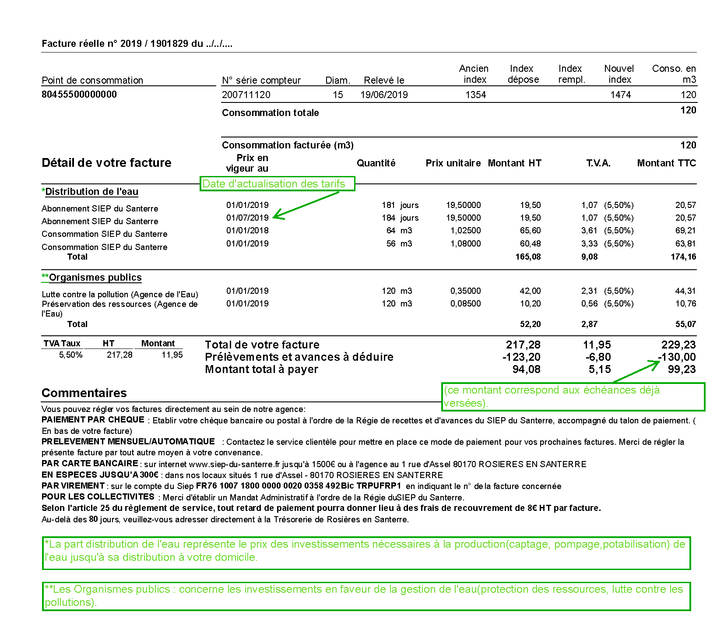Click the IBAN "FR76 1007 1800 0000 0020 0358 492"
The width and height of the screenshot is (724, 634).
[268, 486]
